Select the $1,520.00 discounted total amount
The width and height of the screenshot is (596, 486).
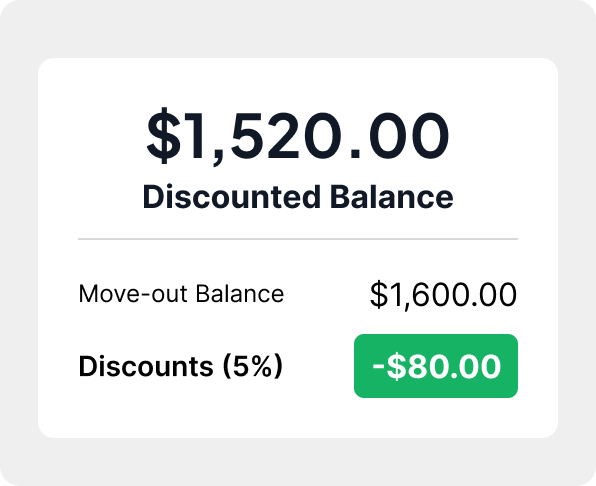point(298,136)
